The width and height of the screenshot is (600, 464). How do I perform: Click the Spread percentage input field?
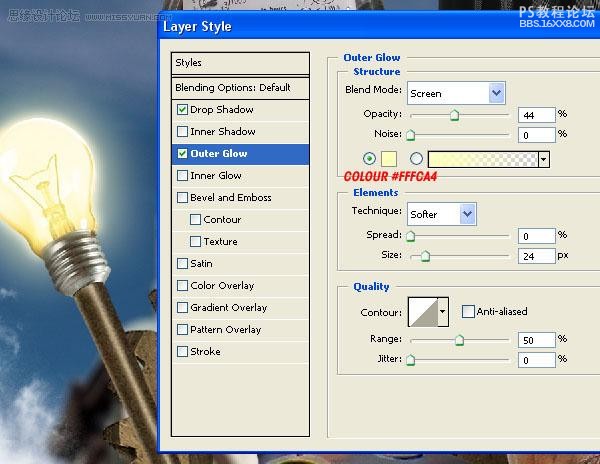536,236
